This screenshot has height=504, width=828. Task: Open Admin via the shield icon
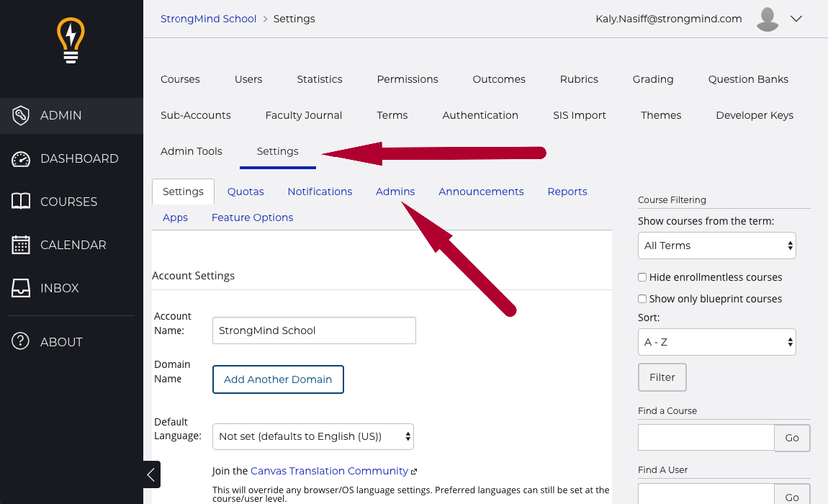tap(21, 115)
